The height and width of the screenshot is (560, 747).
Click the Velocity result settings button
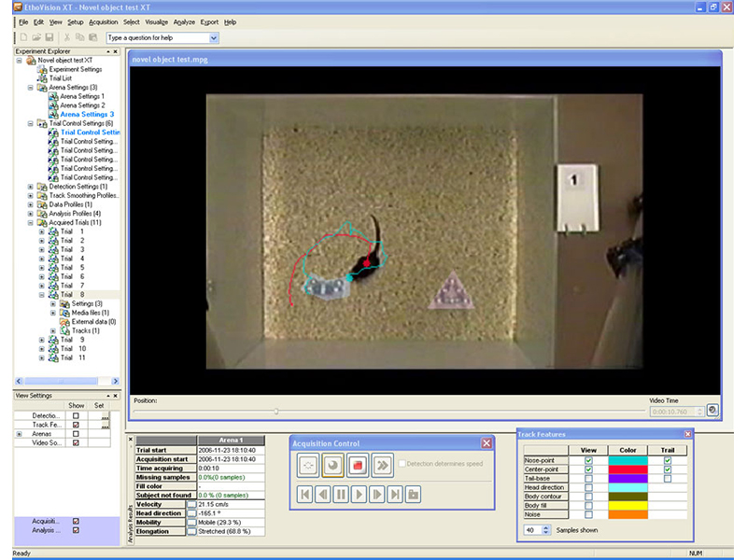(x=191, y=504)
